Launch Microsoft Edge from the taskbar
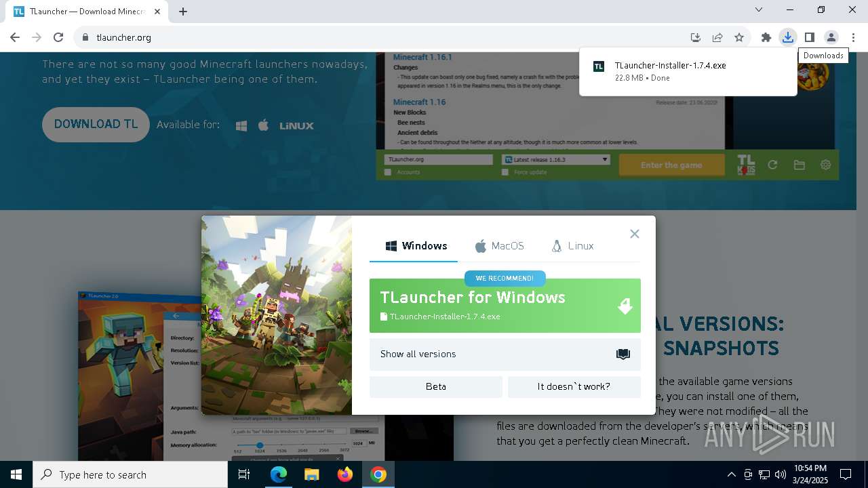This screenshot has width=868, height=488. (279, 474)
